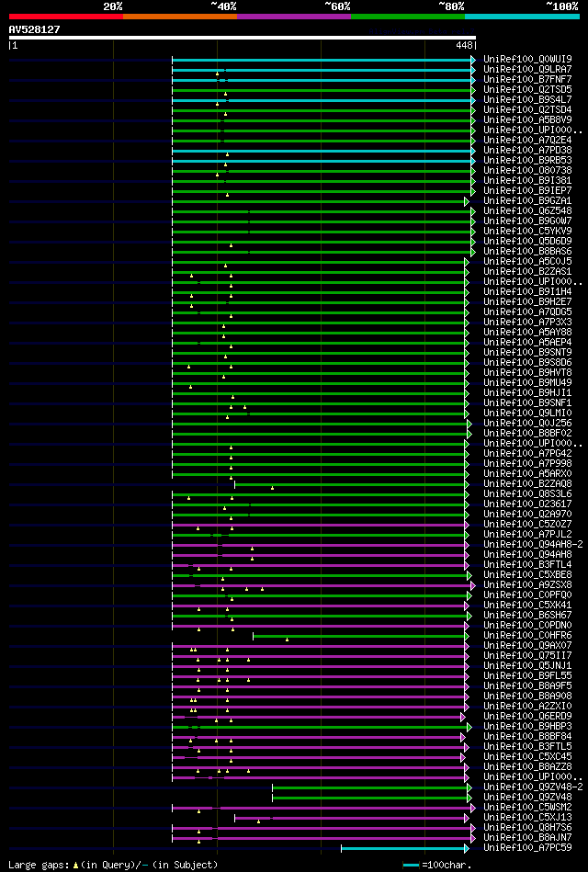Select the UniRef100_C5XC45 label

click(528, 757)
